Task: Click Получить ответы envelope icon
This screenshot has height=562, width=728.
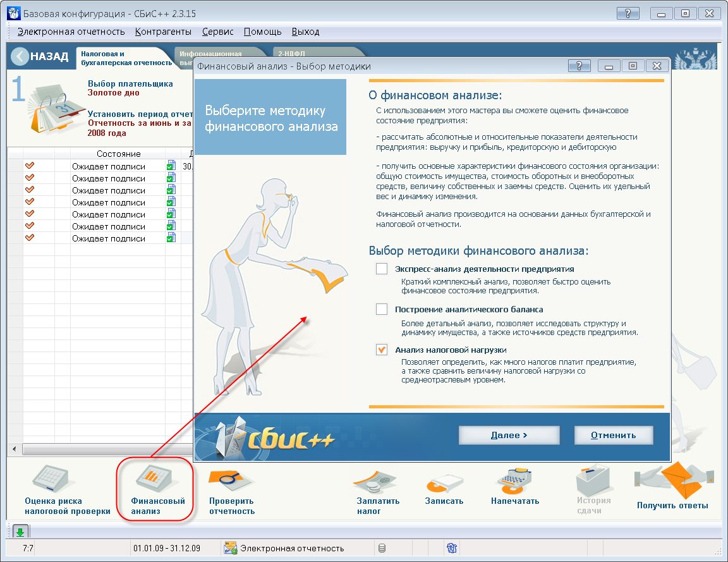Action: [673, 480]
